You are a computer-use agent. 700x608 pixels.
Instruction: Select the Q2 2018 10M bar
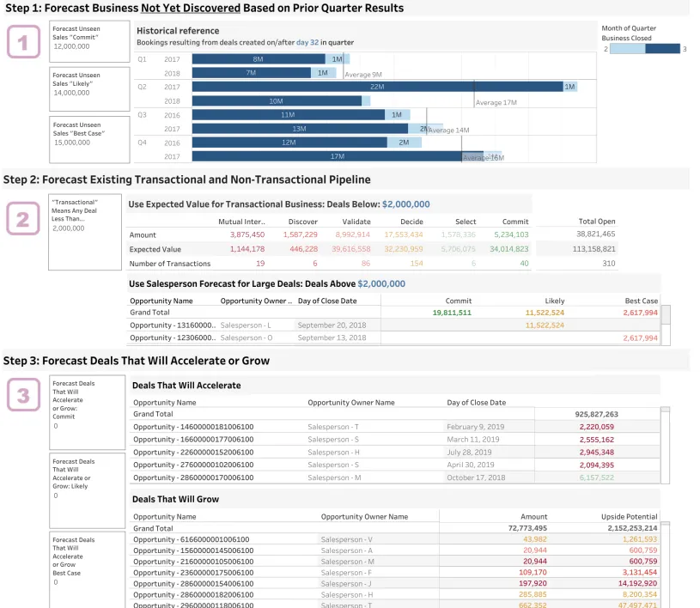[277, 100]
